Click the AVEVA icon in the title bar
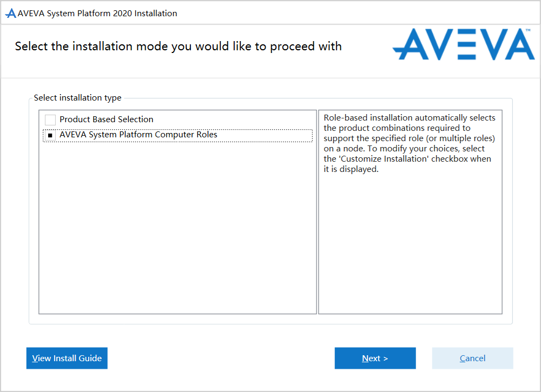This screenshot has height=392, width=541. [x=10, y=14]
